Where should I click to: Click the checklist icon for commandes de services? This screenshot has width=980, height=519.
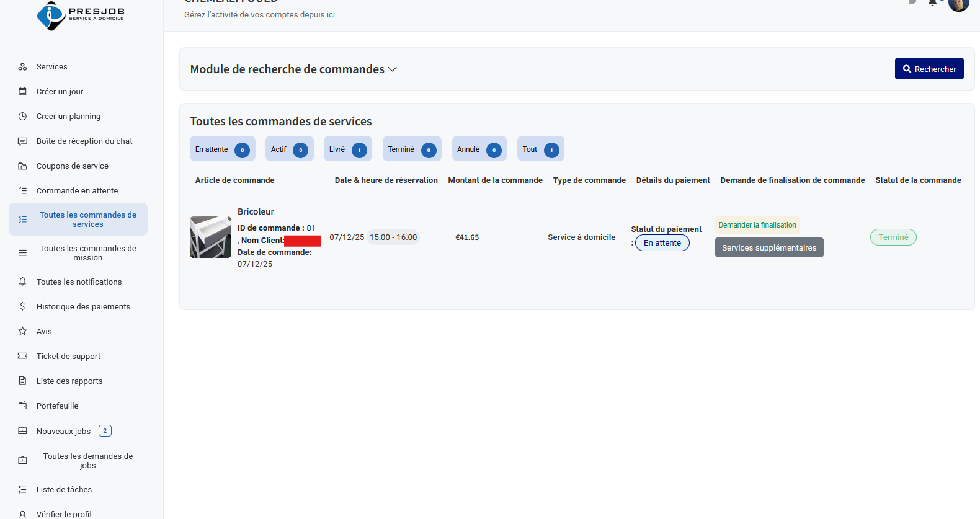(x=22, y=220)
